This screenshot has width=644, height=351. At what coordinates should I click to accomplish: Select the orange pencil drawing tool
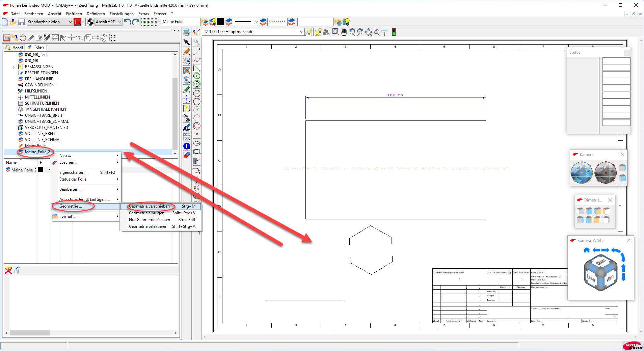point(187,52)
